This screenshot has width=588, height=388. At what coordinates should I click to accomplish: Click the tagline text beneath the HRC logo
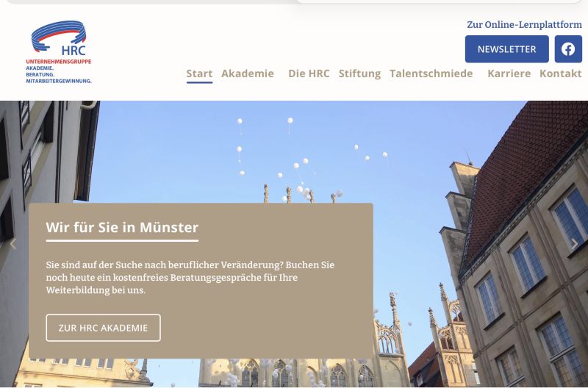59,72
